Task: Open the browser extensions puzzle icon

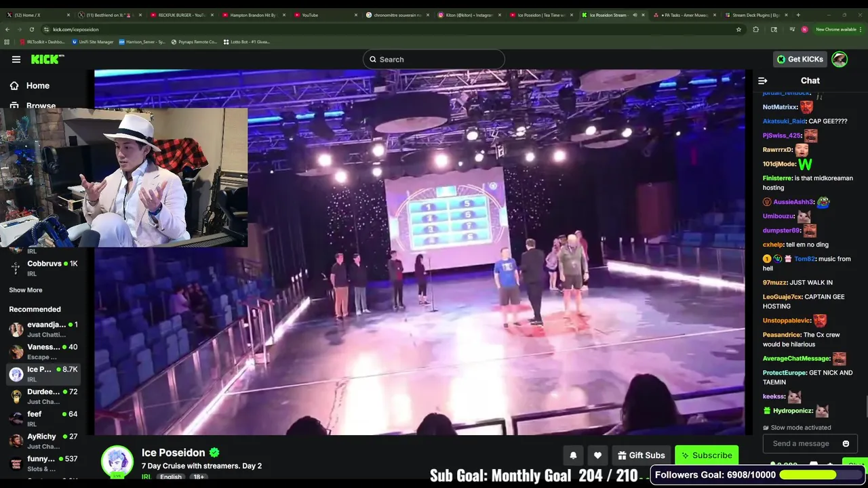Action: coord(756,29)
